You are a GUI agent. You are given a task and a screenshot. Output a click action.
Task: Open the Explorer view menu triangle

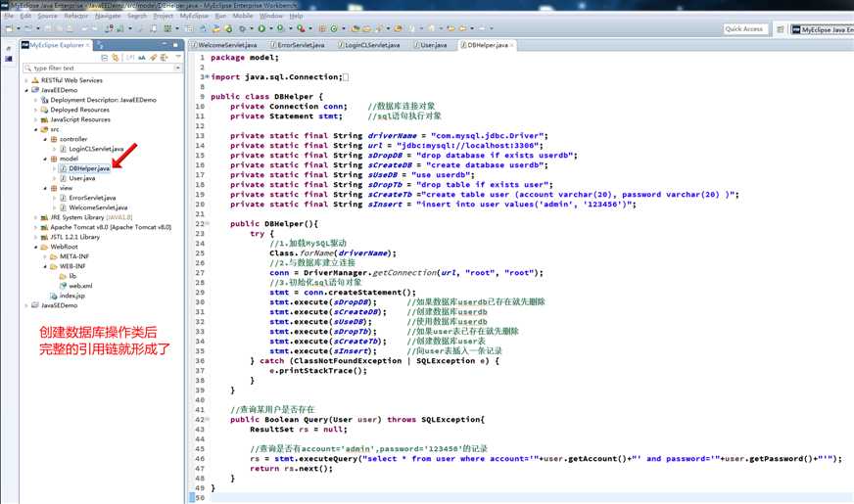coord(178,57)
